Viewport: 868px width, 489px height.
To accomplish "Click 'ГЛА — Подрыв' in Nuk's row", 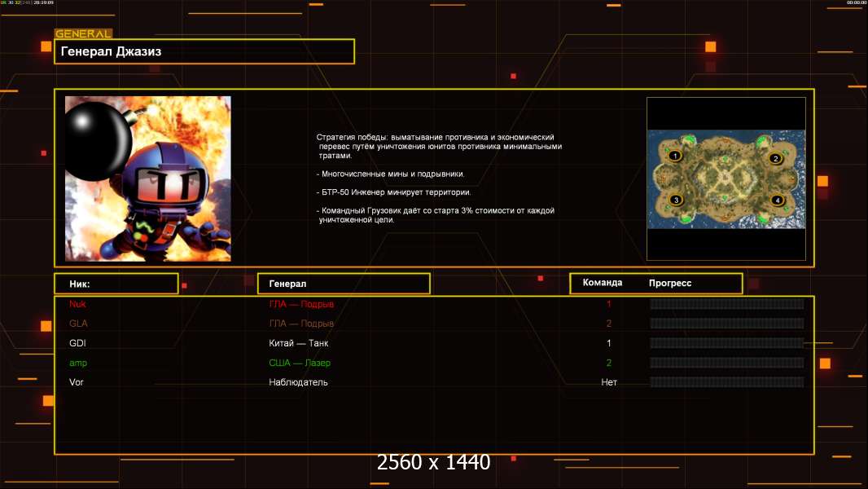I will [301, 304].
